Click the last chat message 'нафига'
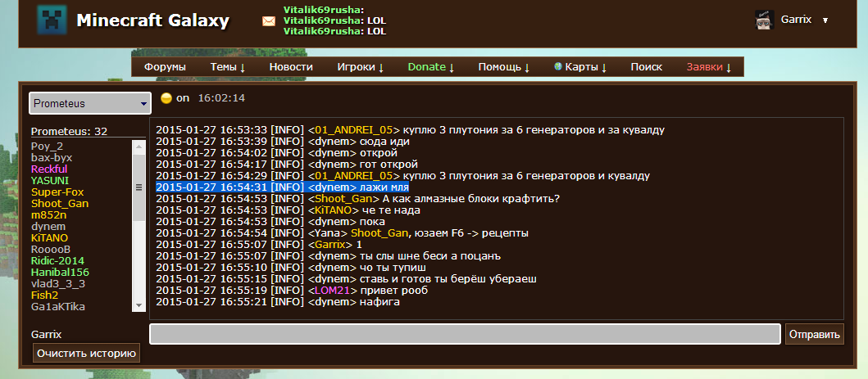 [278, 302]
